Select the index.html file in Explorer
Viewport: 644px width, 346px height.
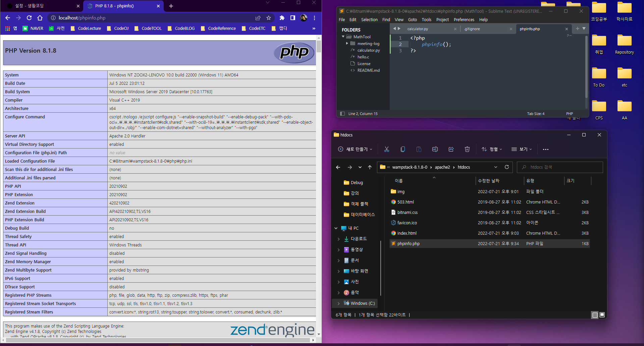click(490, 233)
